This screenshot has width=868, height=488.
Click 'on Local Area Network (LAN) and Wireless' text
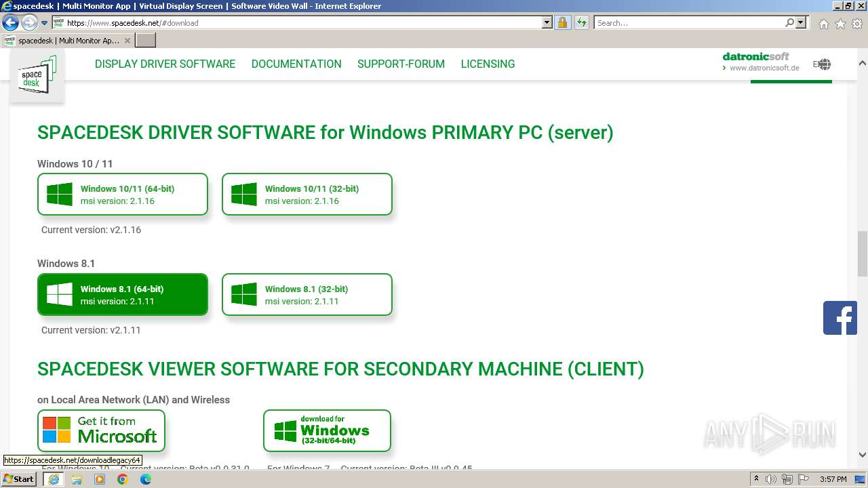click(x=134, y=400)
